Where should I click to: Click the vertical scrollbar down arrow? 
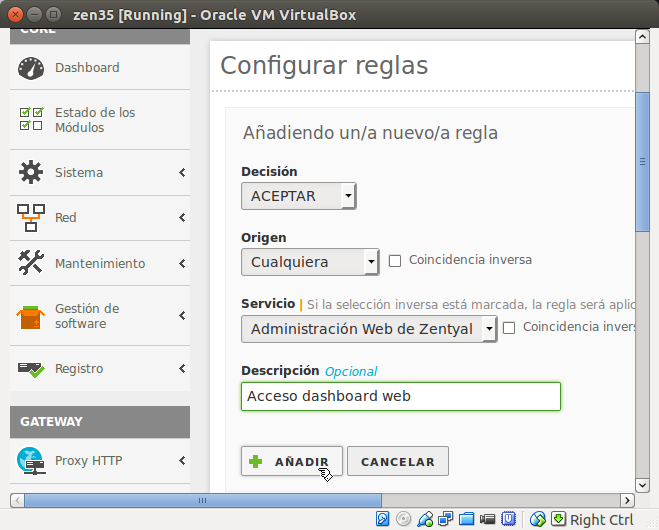642,485
